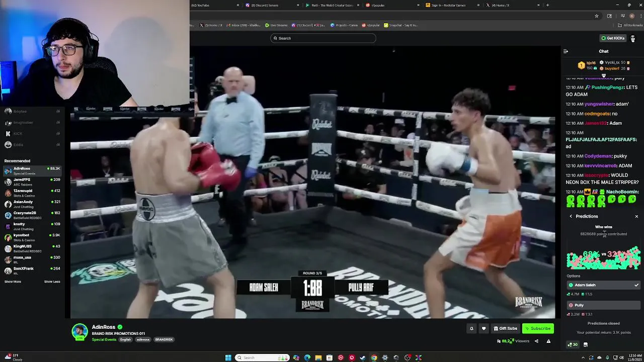Switch to r/popular browser tab

tap(392, 5)
